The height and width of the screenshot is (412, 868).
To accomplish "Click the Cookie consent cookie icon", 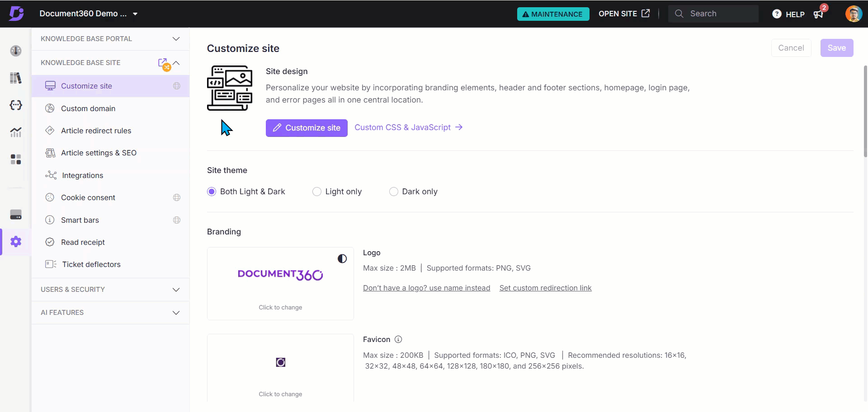I will tap(50, 197).
